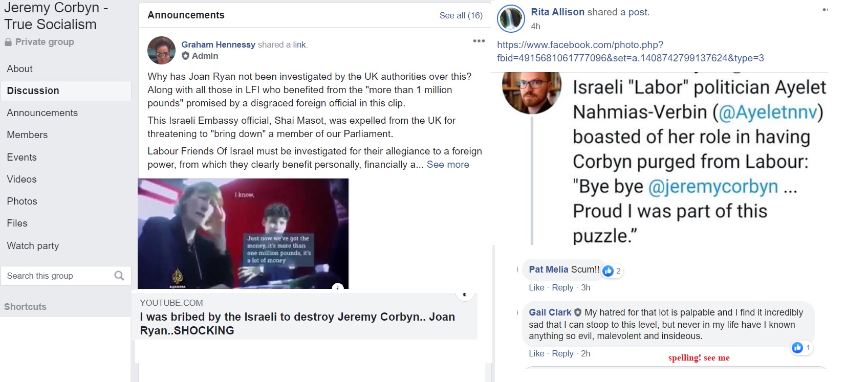
Task: Click the like reaction icon on Gail Clark's comment
Action: 797,348
